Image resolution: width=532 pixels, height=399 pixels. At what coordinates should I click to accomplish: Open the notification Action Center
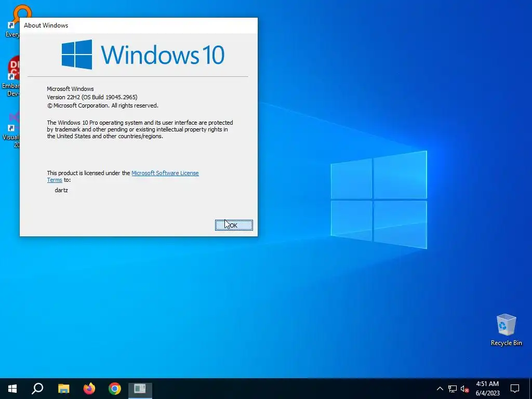(515, 389)
